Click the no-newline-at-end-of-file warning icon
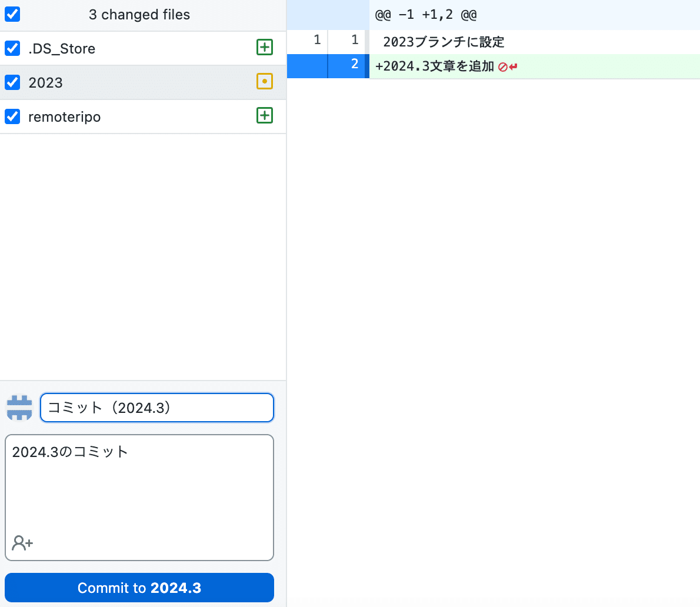Screen dimensions: 700x607 (x=508, y=67)
